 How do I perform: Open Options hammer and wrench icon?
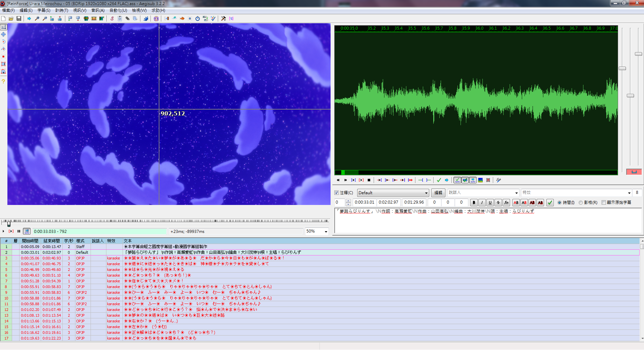(x=224, y=19)
